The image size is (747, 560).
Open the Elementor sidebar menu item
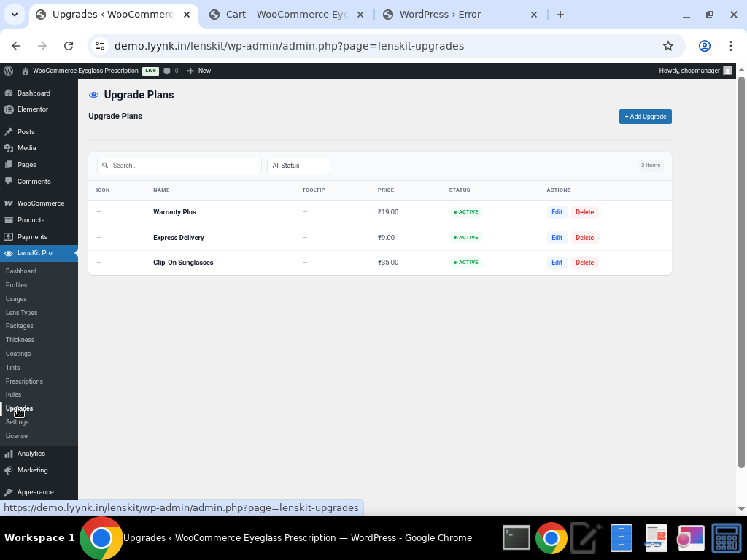(32, 109)
